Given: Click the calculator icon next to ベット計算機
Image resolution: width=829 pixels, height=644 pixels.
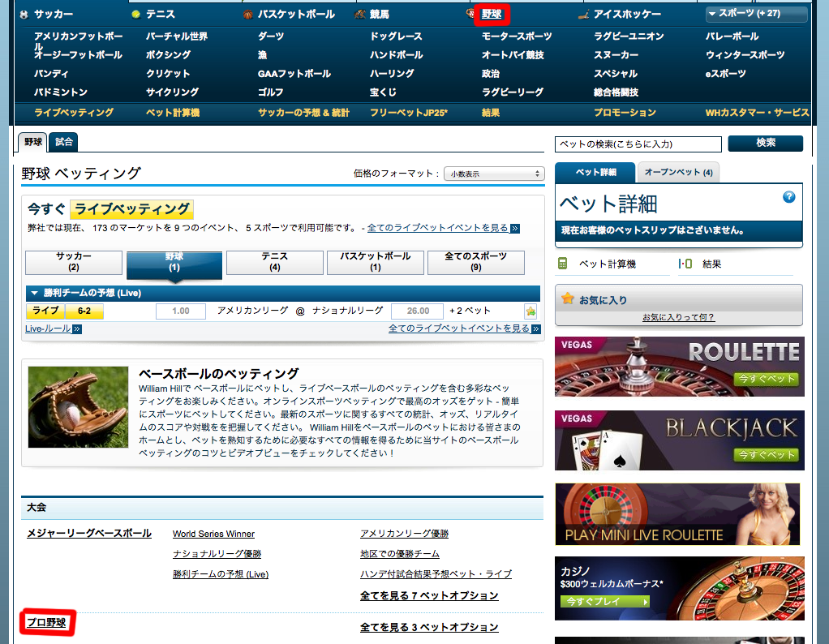Looking at the screenshot, I should click(x=562, y=264).
